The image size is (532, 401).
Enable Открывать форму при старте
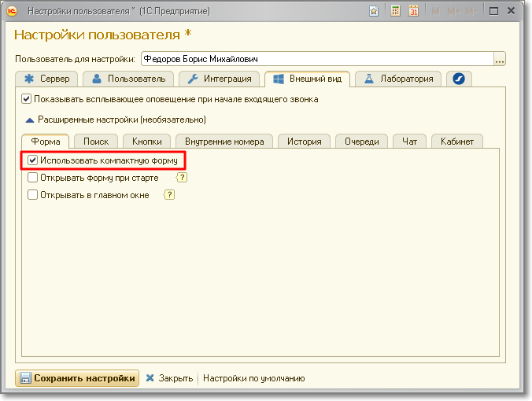[32, 177]
